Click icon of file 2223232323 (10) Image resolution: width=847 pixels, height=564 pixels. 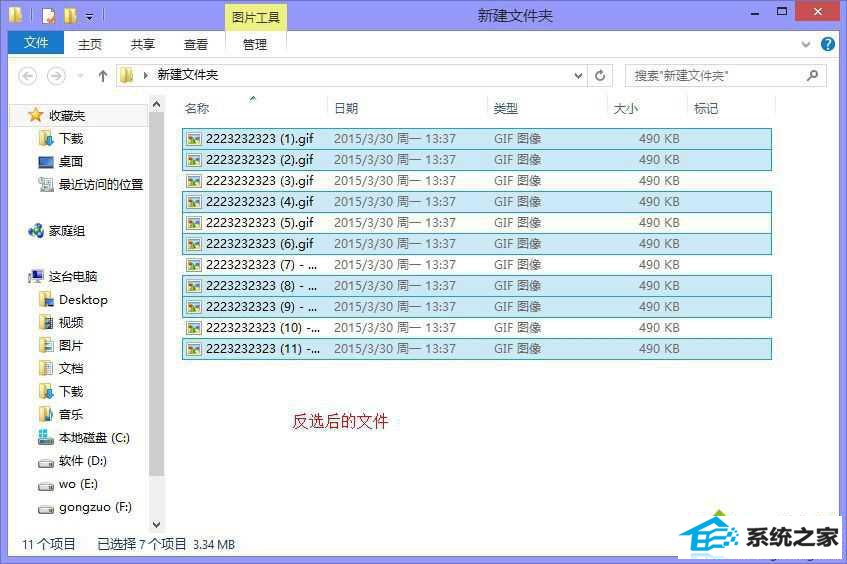pyautogui.click(x=193, y=328)
